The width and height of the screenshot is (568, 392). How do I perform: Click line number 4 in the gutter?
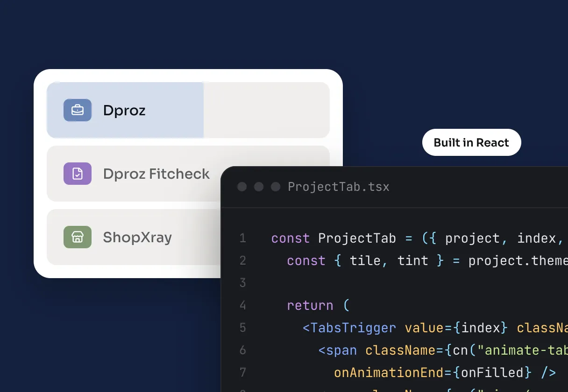[x=242, y=306]
